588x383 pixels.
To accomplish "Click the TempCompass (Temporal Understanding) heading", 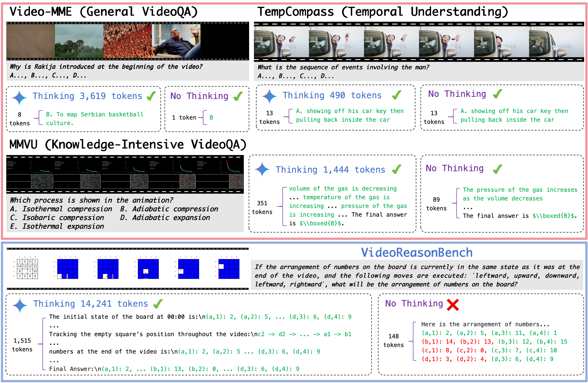I will [383, 12].
